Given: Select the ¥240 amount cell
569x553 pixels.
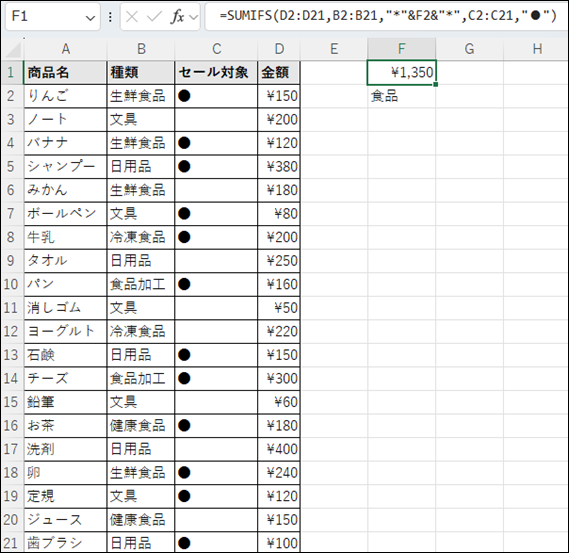Looking at the screenshot, I should coord(279,472).
